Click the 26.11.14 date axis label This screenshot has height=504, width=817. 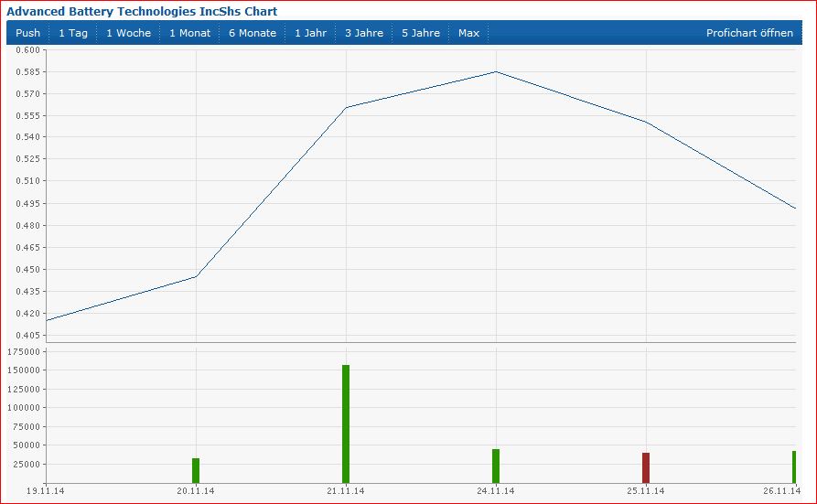point(781,491)
